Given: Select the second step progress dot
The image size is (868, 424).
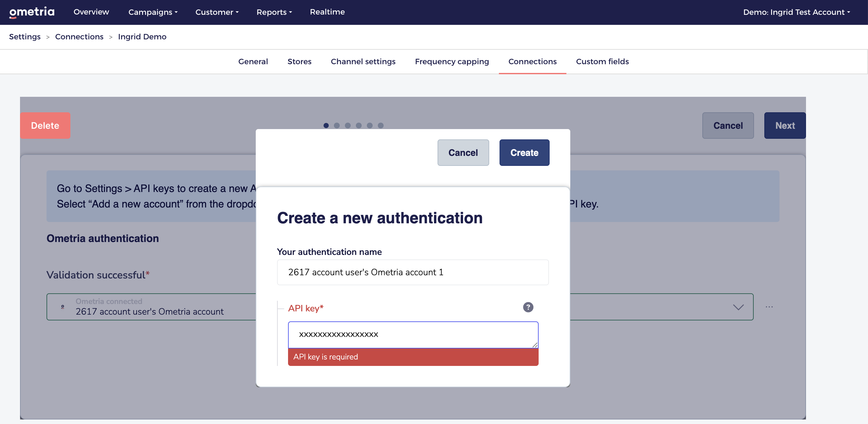Looking at the screenshot, I should [336, 125].
